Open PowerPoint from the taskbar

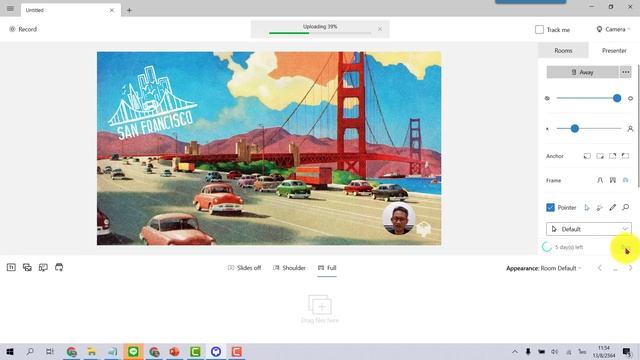[174, 351]
